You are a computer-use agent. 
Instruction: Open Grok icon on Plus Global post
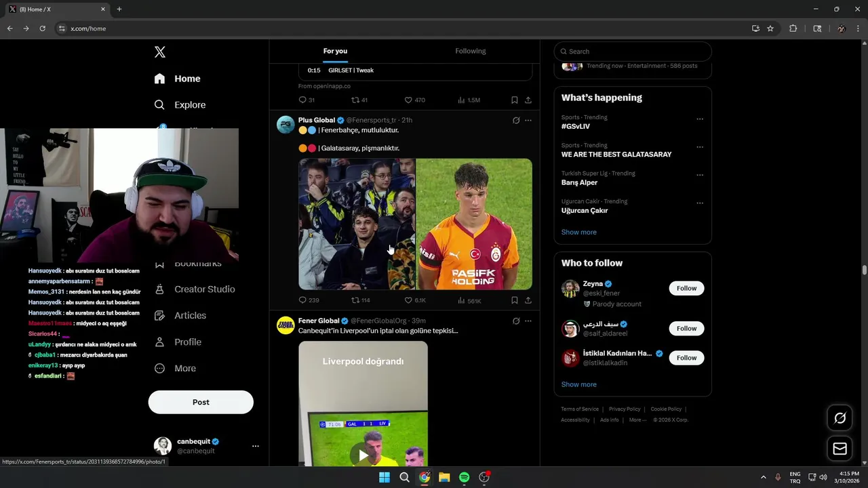point(516,121)
